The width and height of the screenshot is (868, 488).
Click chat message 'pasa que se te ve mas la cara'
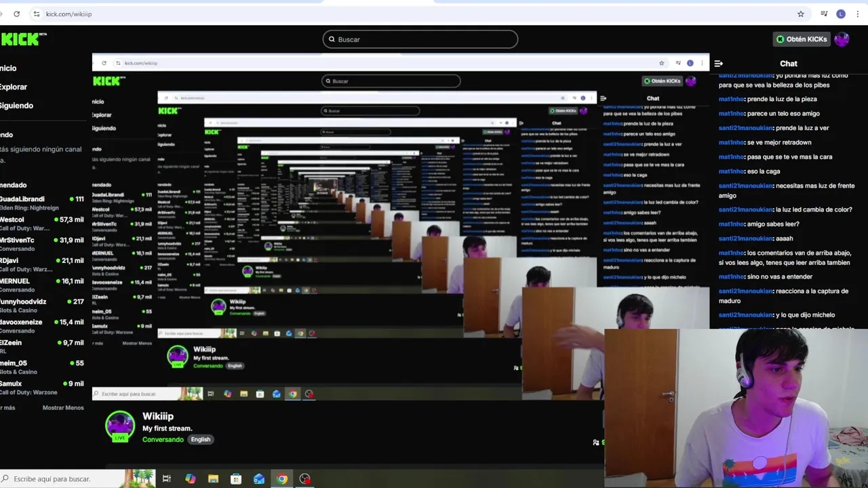[789, 157]
